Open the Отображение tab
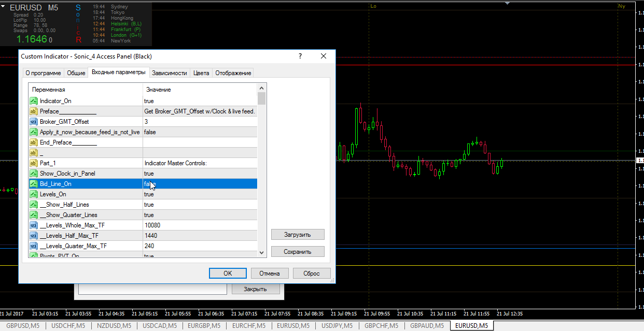This screenshot has height=331, width=644. click(x=233, y=73)
